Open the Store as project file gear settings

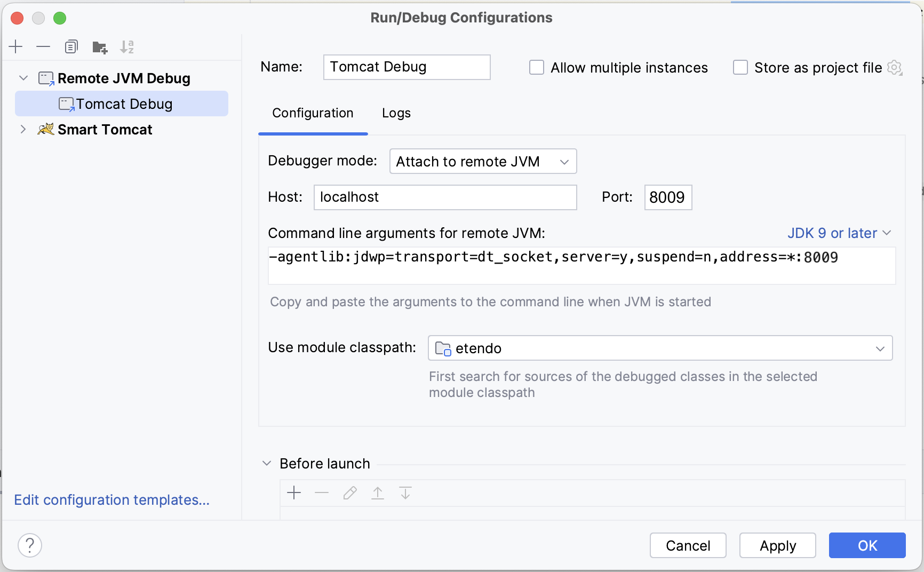[895, 68]
